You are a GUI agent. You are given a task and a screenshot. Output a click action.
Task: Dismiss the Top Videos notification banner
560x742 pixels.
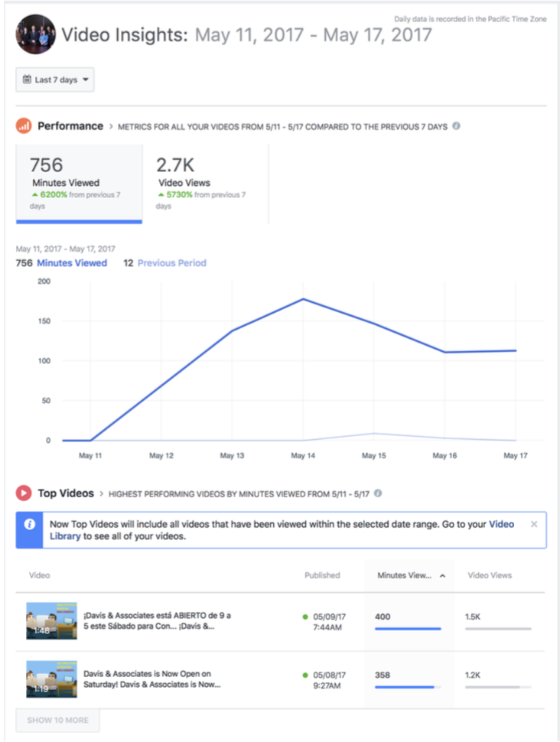point(534,524)
